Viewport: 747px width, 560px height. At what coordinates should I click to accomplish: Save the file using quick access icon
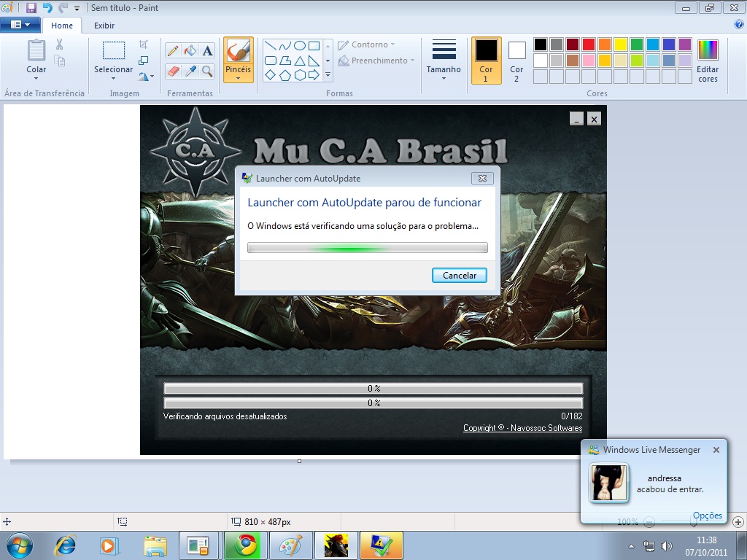[x=31, y=8]
